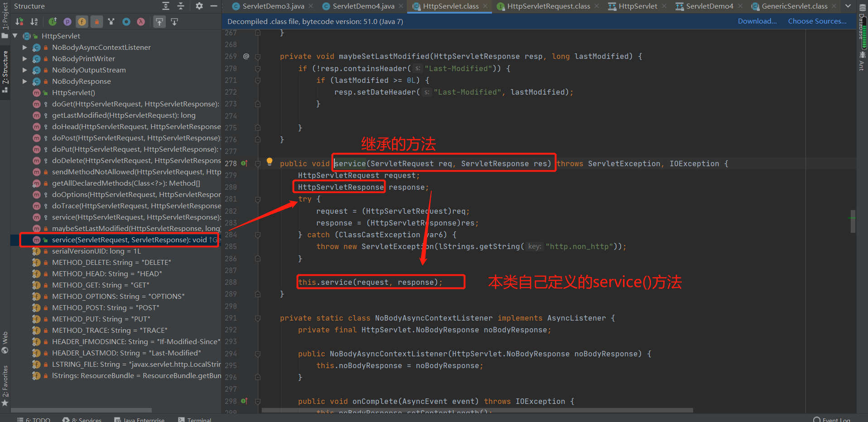The width and height of the screenshot is (868, 422).
Task: Toggle Show Anonymous Classes blue circle icon
Action: click(126, 22)
